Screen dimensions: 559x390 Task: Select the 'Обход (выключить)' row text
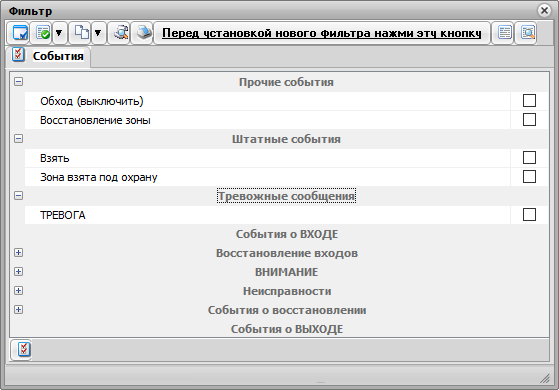(92, 101)
